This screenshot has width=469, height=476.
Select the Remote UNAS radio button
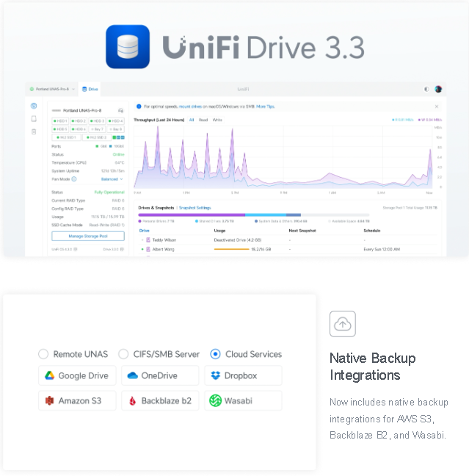[43, 354]
